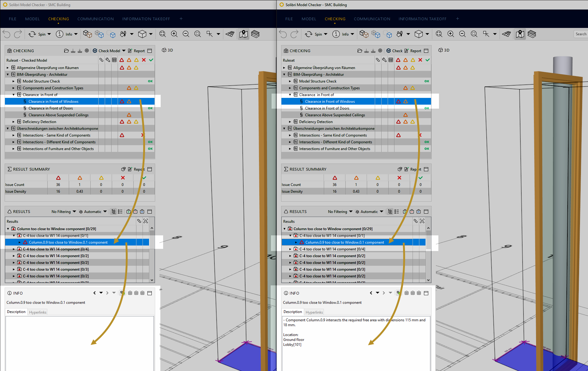Select Column.0.9 too close to Window.0.1 result in the right window

click(354, 242)
